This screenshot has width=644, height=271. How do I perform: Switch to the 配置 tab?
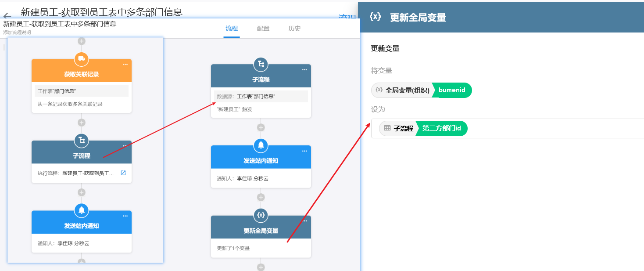[x=263, y=29]
